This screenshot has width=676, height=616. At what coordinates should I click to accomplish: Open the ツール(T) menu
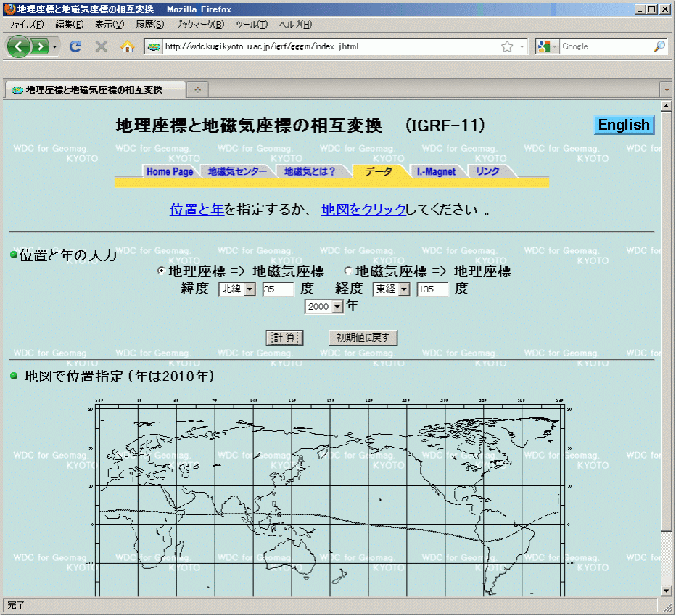click(252, 25)
